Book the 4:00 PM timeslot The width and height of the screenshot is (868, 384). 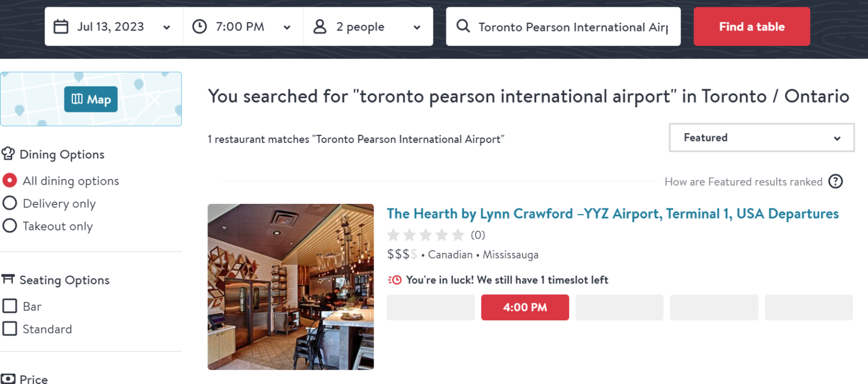coord(524,307)
